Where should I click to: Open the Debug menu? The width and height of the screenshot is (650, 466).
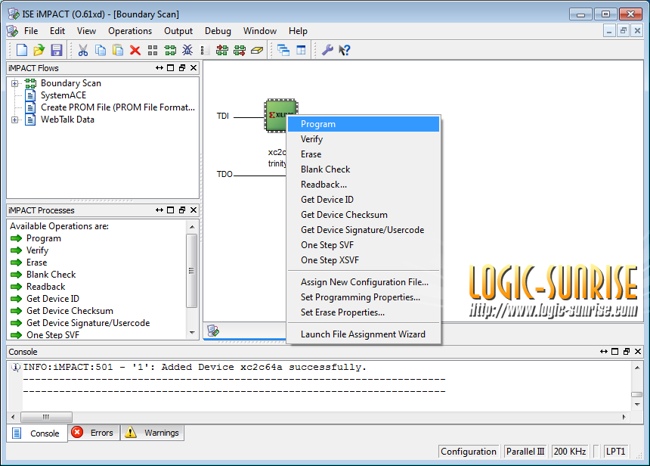coord(218,31)
